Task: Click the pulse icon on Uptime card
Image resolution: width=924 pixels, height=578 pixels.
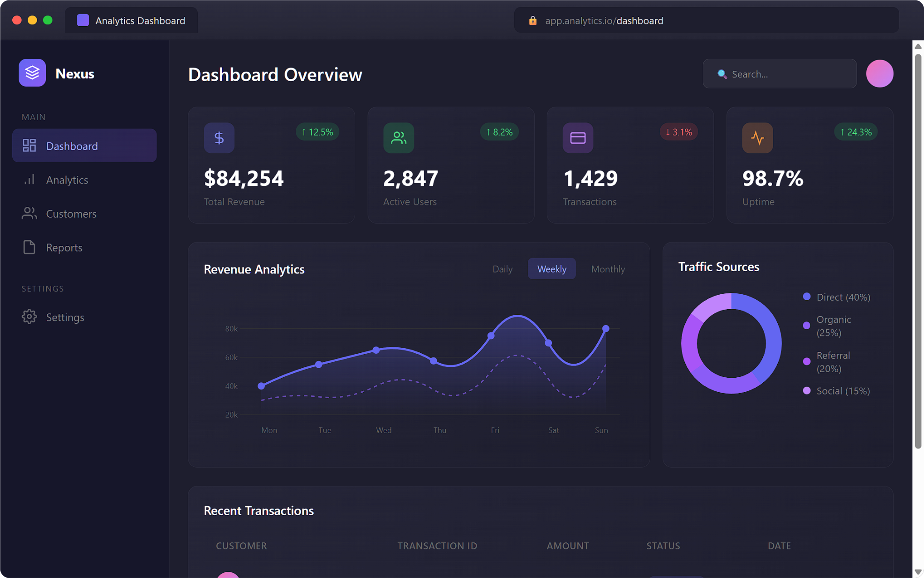Action: click(757, 137)
